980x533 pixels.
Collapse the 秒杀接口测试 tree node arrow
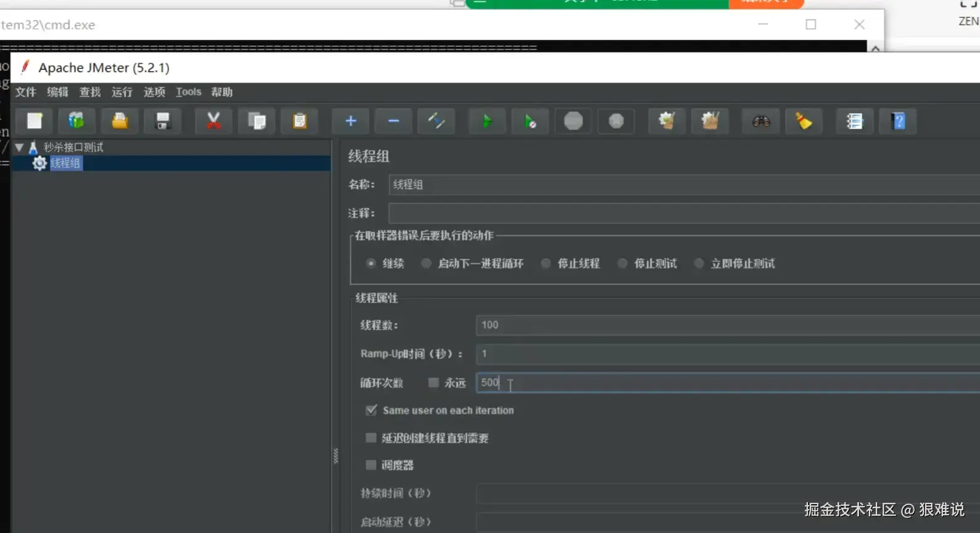[19, 147]
